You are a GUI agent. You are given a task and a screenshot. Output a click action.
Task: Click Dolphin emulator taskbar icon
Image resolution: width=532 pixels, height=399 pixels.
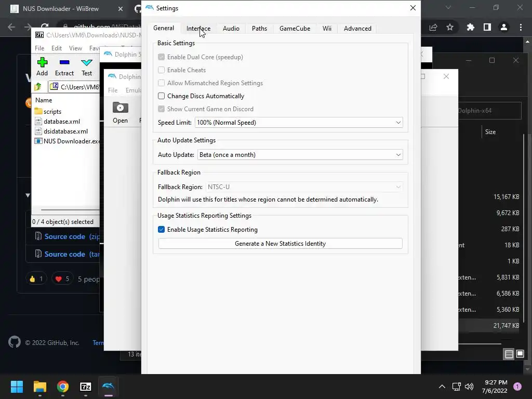click(x=108, y=387)
